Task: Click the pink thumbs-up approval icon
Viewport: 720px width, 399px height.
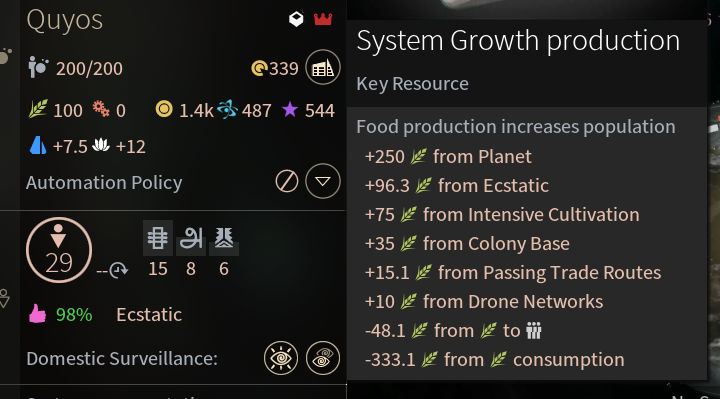Action: point(38,314)
